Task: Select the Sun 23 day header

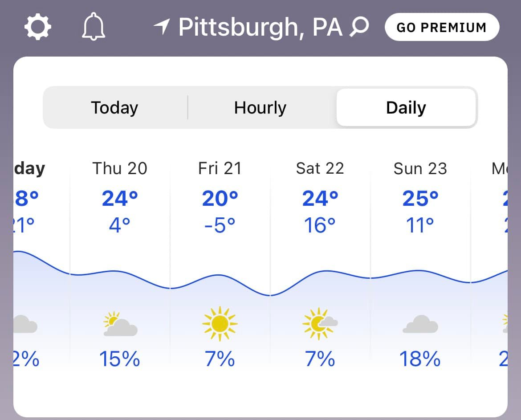Action: [420, 168]
